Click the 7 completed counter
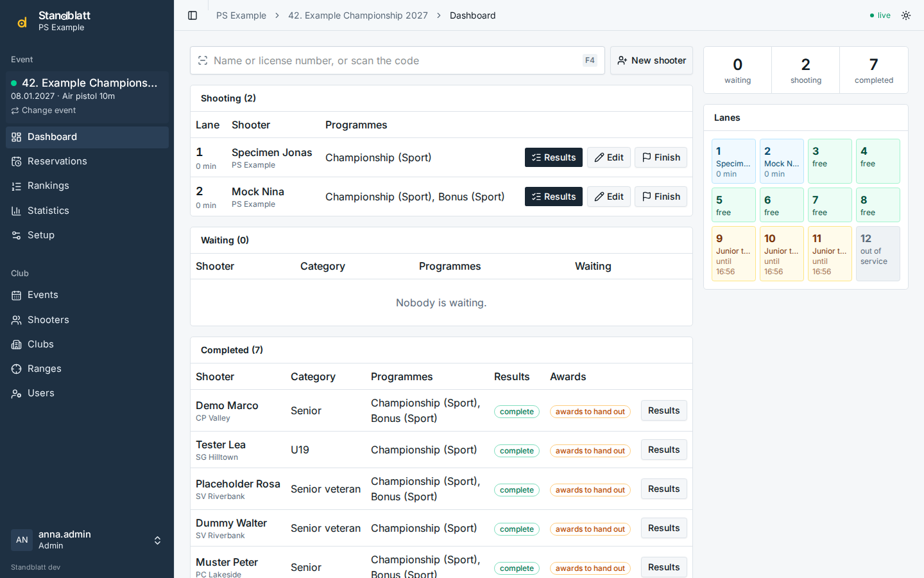Screen dimensions: 924x578 pos(873,70)
